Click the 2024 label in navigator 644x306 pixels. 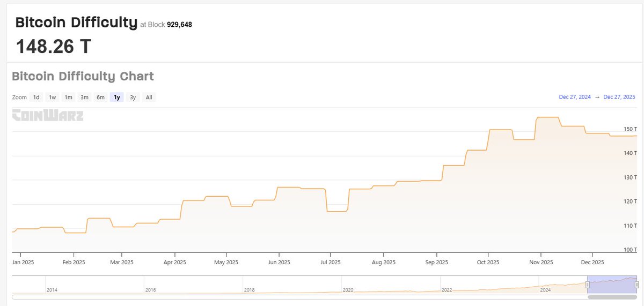(545, 289)
